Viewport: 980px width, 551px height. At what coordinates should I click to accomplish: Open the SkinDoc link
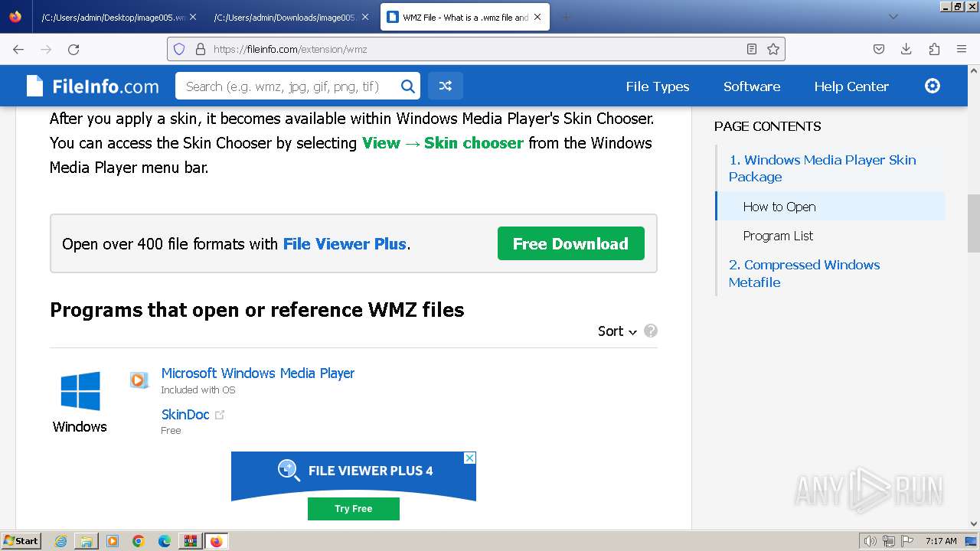click(185, 415)
